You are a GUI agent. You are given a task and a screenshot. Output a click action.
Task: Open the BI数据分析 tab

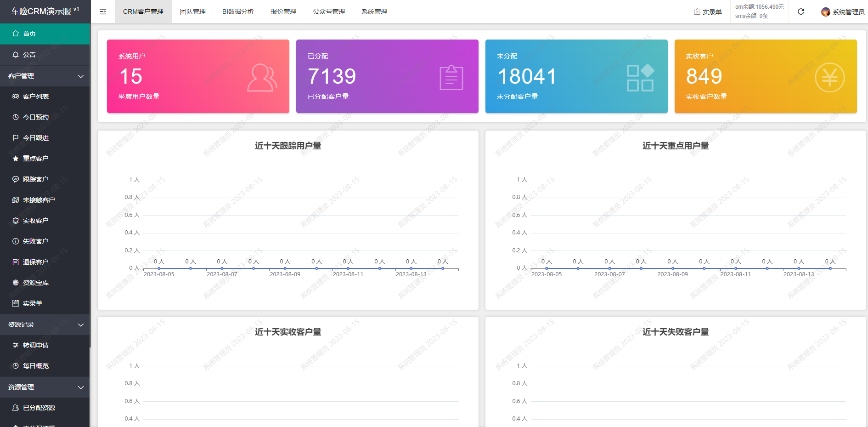(238, 11)
